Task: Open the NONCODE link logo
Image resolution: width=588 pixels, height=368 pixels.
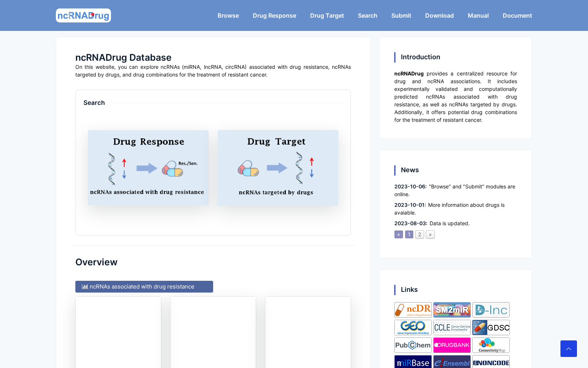Action: coord(491,362)
